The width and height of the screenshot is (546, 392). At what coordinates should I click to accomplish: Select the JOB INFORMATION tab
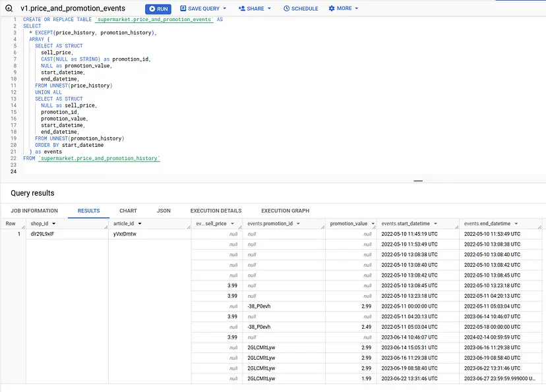(34, 211)
